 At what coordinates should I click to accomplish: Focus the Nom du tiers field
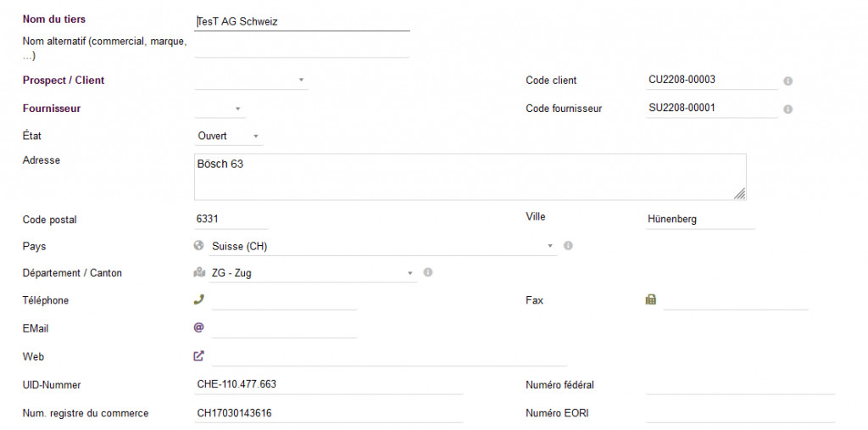(302, 22)
